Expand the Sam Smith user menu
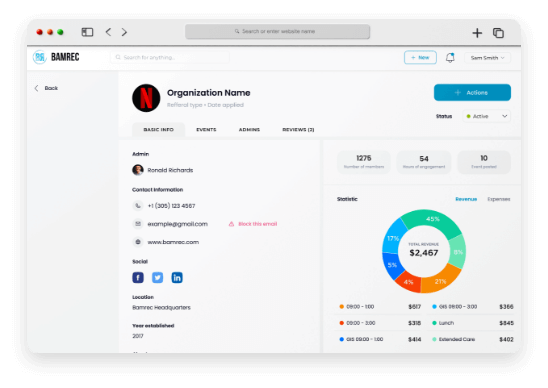The height and width of the screenshot is (388, 548). point(487,58)
